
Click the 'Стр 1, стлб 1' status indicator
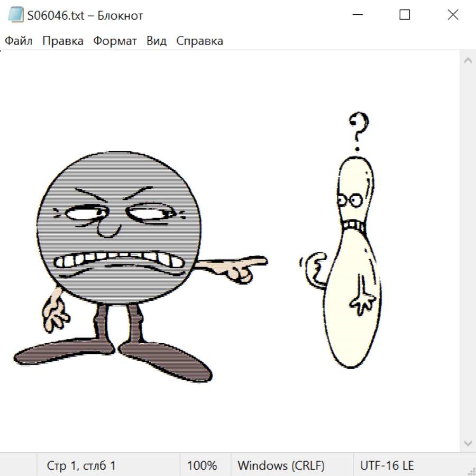(81, 465)
